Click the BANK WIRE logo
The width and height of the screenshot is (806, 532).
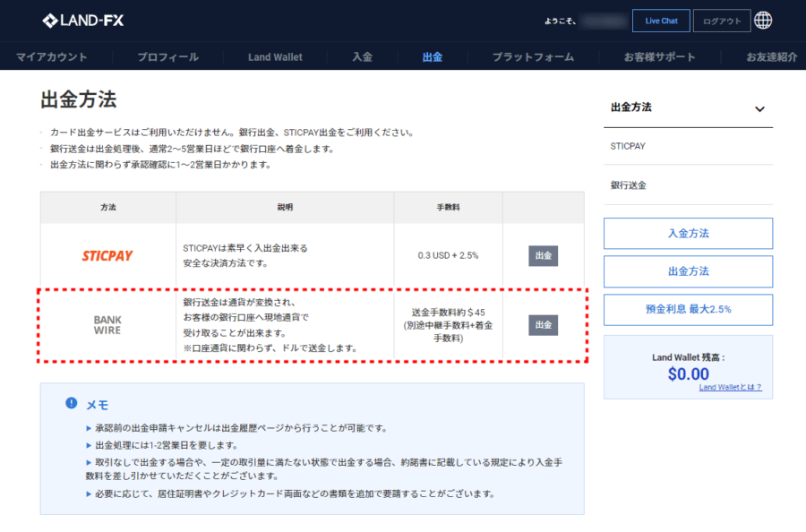point(107,325)
